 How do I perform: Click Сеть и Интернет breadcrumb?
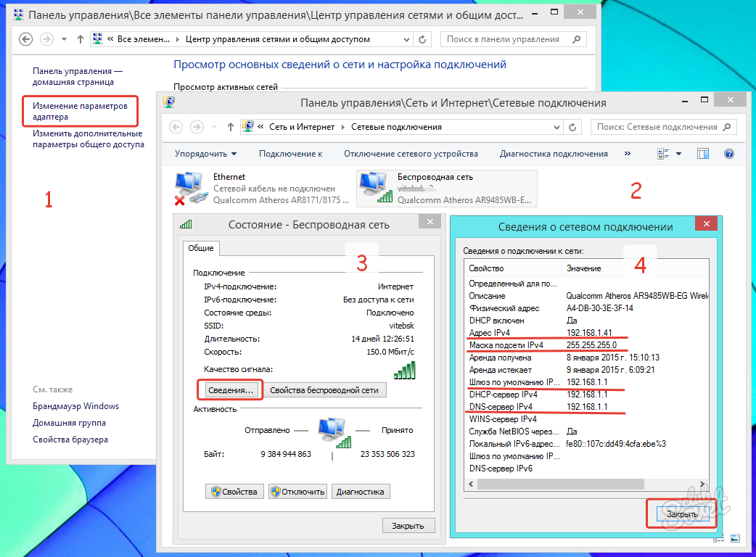[x=302, y=127]
